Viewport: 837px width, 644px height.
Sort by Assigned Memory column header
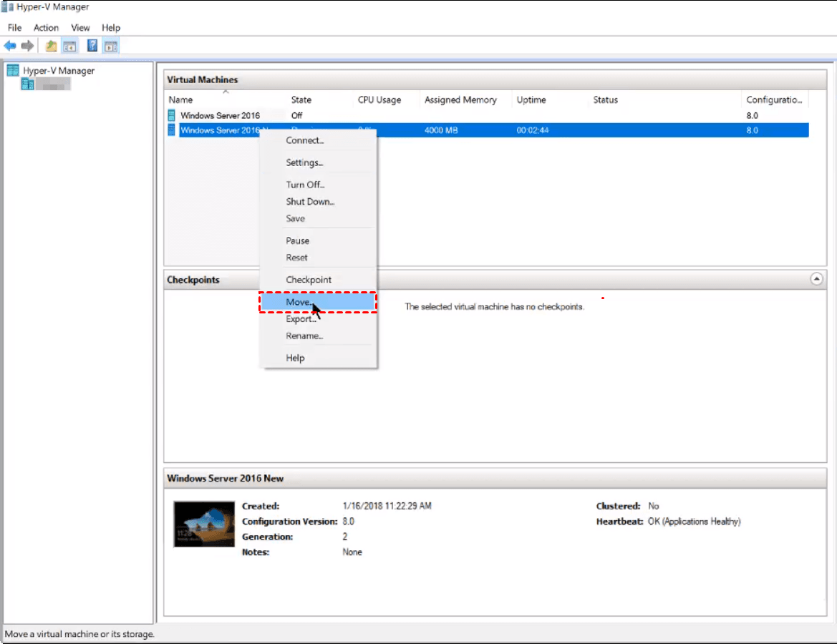click(x=466, y=99)
